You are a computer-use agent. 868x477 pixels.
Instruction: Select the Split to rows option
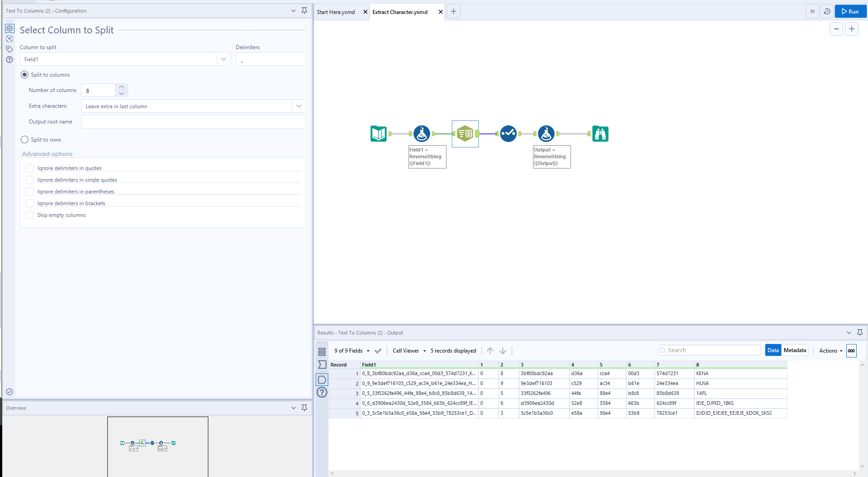pyautogui.click(x=25, y=140)
